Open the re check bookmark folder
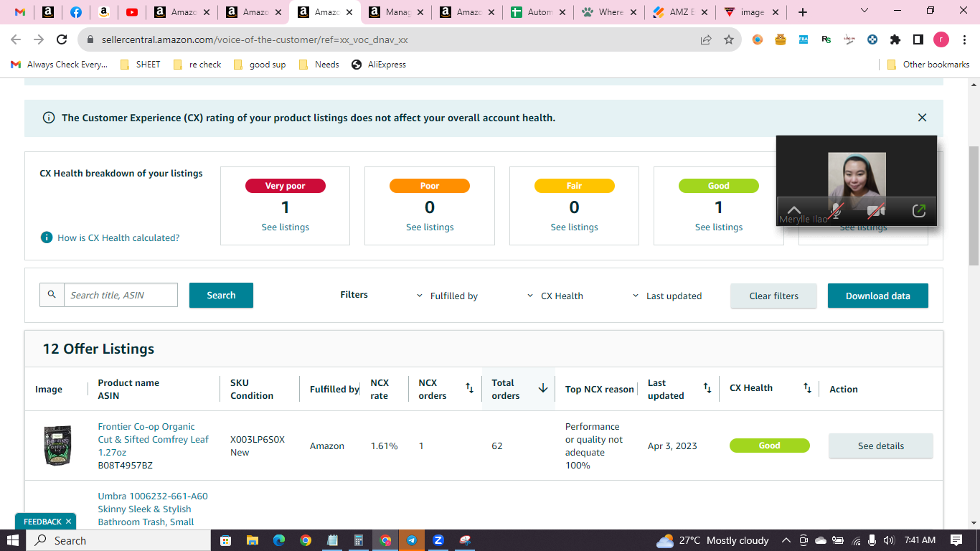The height and width of the screenshot is (551, 980). click(197, 65)
